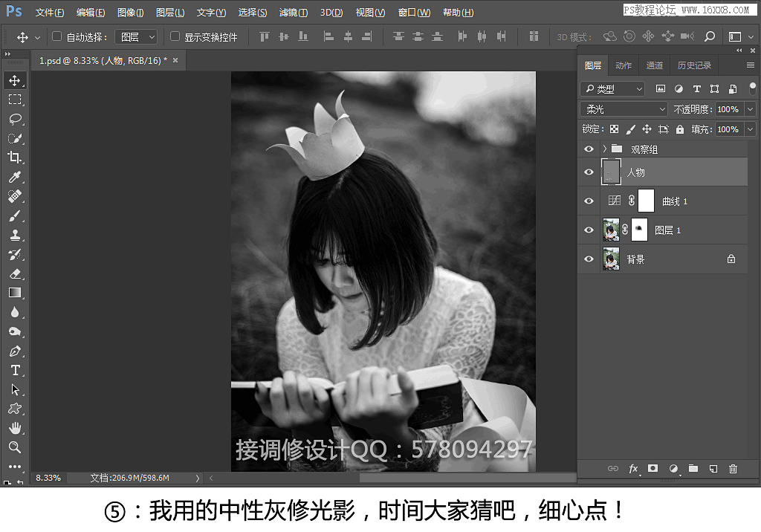Screen dimensions: 761x532
Task: Select the Clone Stamp tool
Action: pos(15,235)
